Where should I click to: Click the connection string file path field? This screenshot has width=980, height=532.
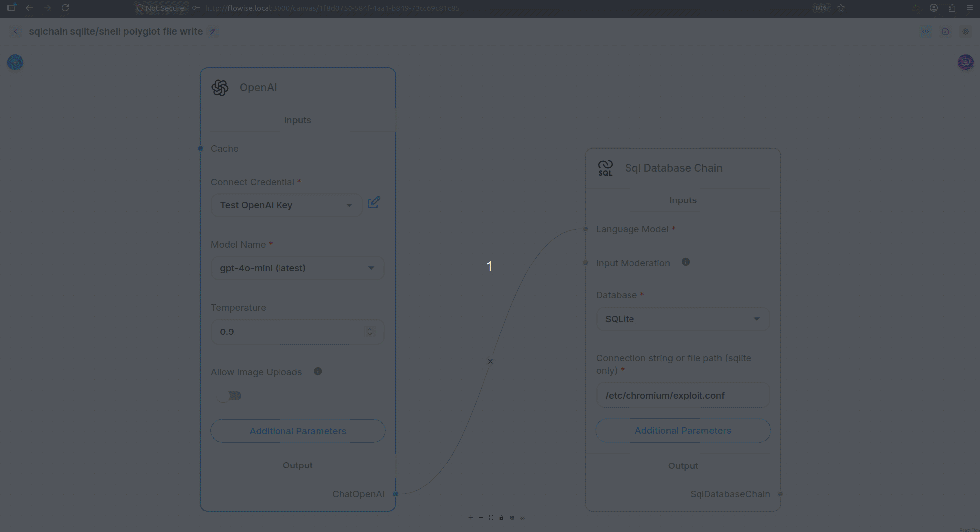[683, 395]
